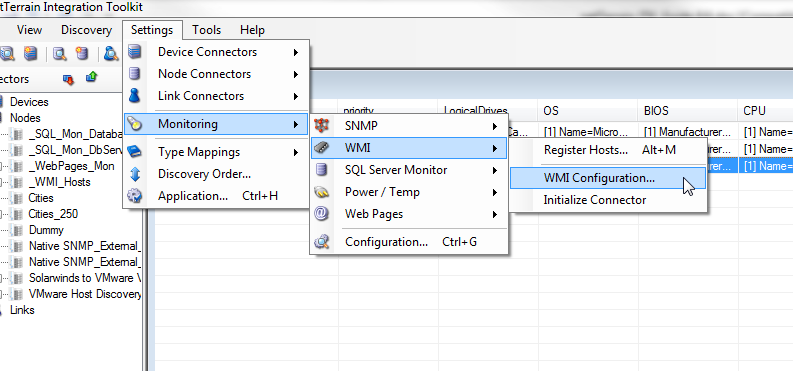The width and height of the screenshot is (793, 371).
Task: Click the SNMP network icon in the submenu
Action: pyautogui.click(x=322, y=125)
